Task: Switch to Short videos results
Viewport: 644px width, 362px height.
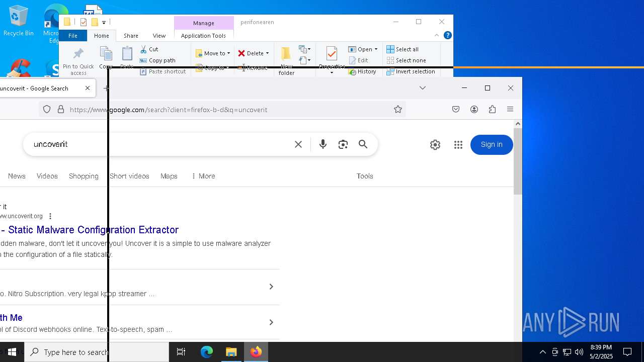Action: [129, 176]
